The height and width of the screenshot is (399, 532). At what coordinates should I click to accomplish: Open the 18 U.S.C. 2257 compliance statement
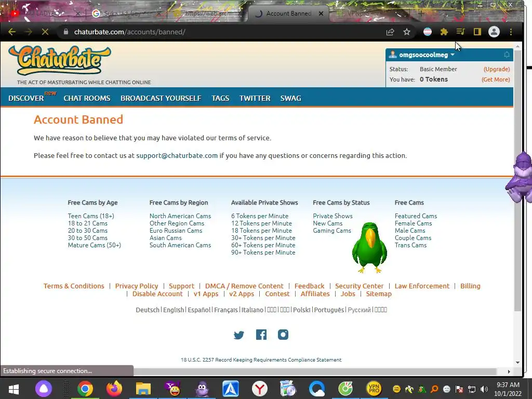click(261, 360)
